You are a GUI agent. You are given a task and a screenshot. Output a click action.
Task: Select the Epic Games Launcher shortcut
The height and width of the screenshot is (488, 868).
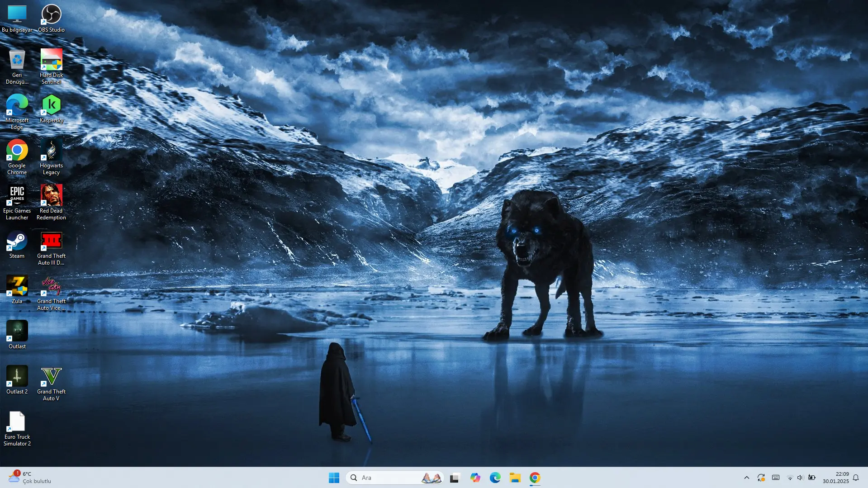(x=17, y=203)
